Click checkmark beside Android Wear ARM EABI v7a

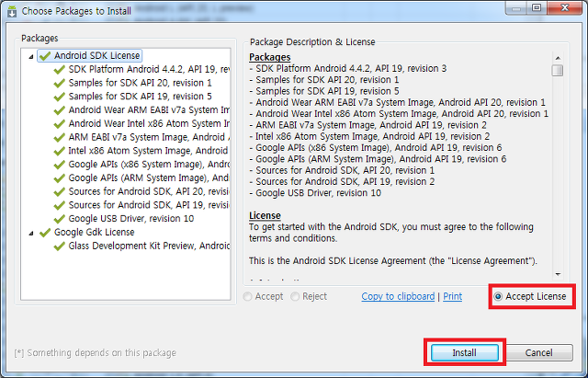pos(59,110)
